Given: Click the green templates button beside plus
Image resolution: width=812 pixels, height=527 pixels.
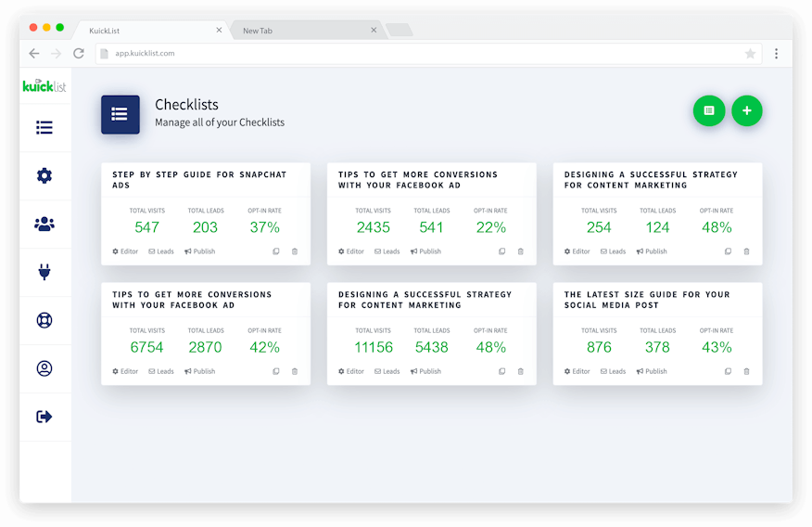Looking at the screenshot, I should point(709,111).
